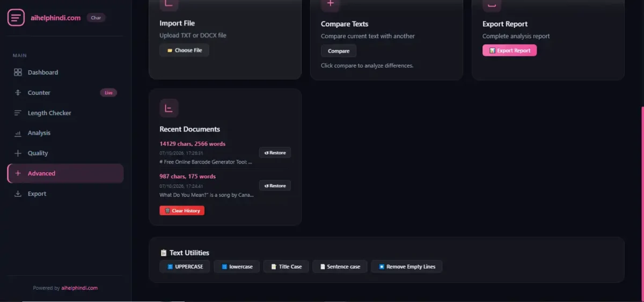Click the 'Upload TXT or DOCX file' text
Viewport: 644px width, 302px height.
click(x=193, y=35)
